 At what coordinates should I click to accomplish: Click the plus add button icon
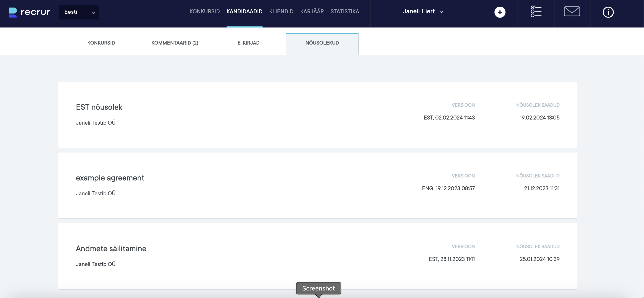click(x=500, y=12)
